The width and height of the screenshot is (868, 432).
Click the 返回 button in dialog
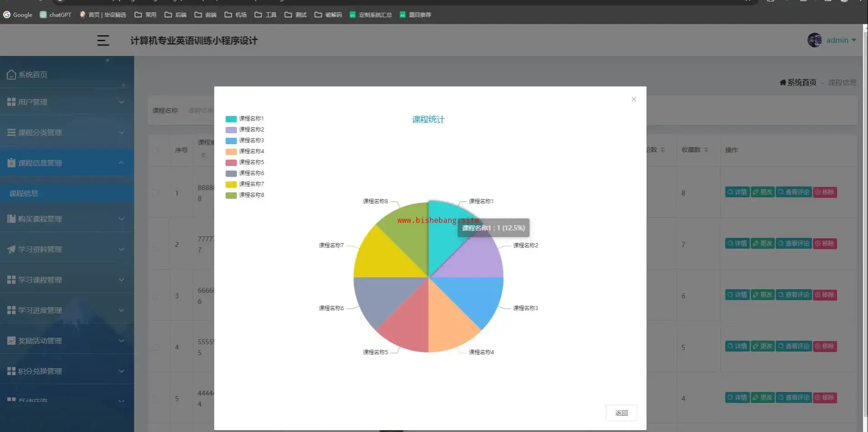click(621, 413)
